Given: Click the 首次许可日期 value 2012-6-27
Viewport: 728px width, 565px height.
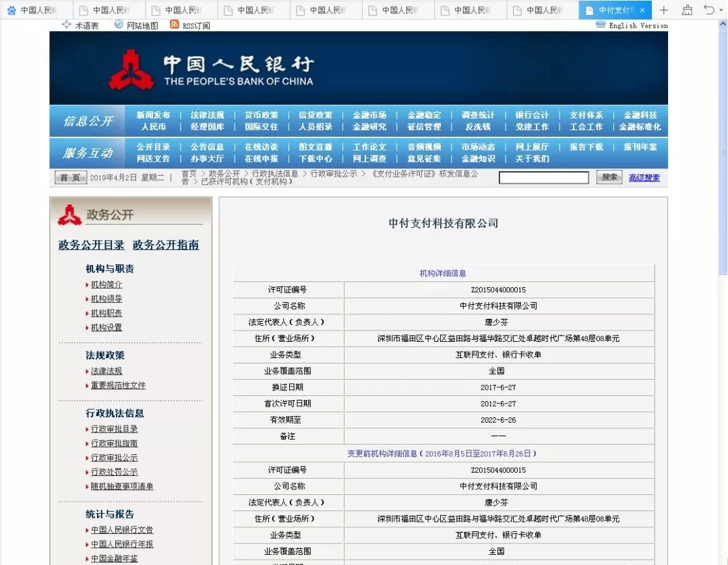Looking at the screenshot, I should pyautogui.click(x=498, y=403).
